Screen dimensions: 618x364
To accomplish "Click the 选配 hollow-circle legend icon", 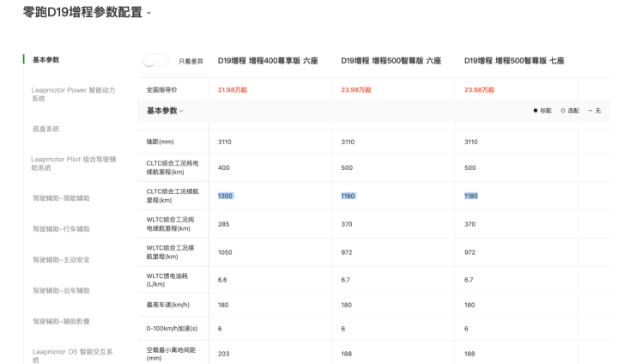I will [x=563, y=111].
